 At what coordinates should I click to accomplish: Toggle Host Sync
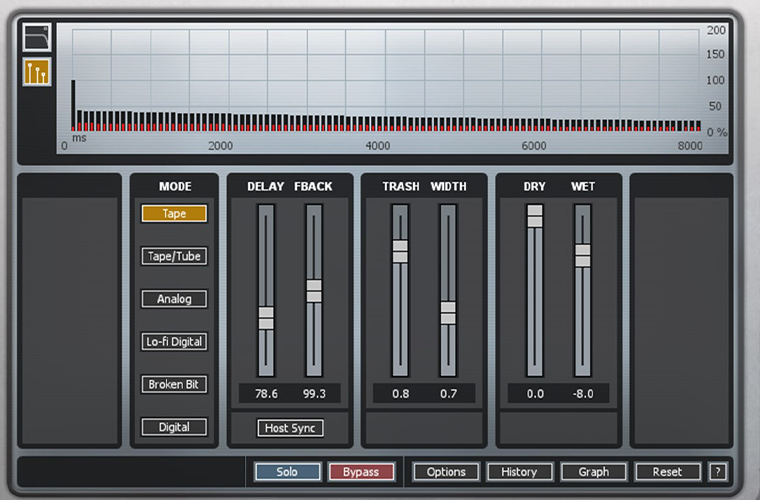click(290, 428)
